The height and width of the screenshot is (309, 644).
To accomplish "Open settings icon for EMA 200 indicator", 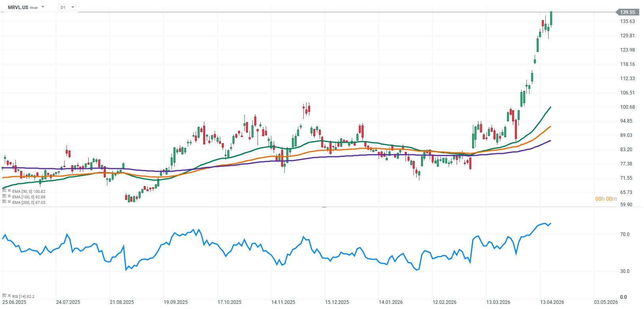I will 4,202.
